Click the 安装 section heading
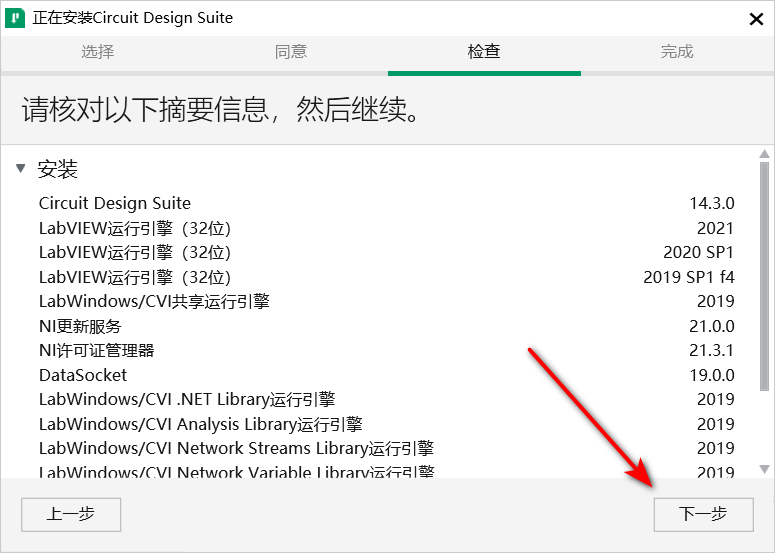775x553 pixels. 58,169
